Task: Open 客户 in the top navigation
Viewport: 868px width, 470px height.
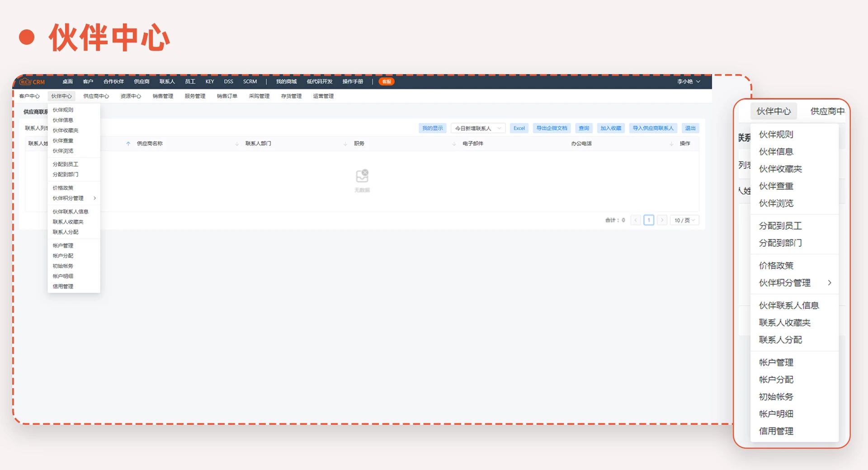Action: (x=88, y=82)
